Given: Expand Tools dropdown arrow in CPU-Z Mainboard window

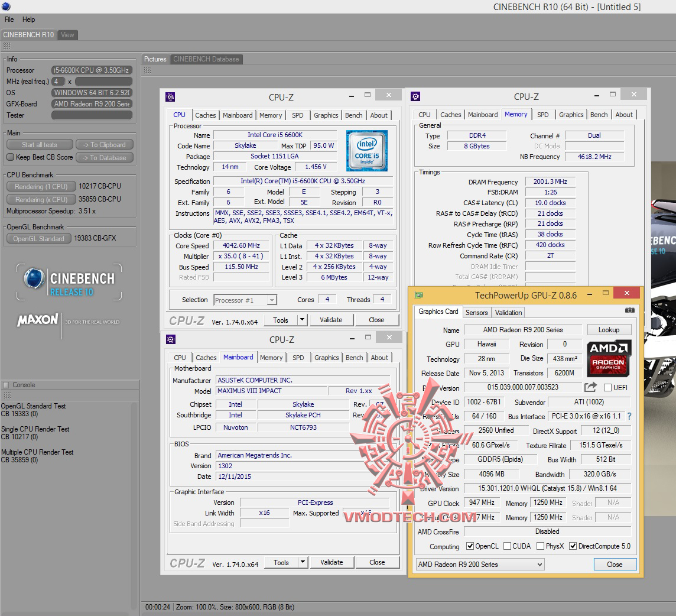Looking at the screenshot, I should (x=303, y=562).
